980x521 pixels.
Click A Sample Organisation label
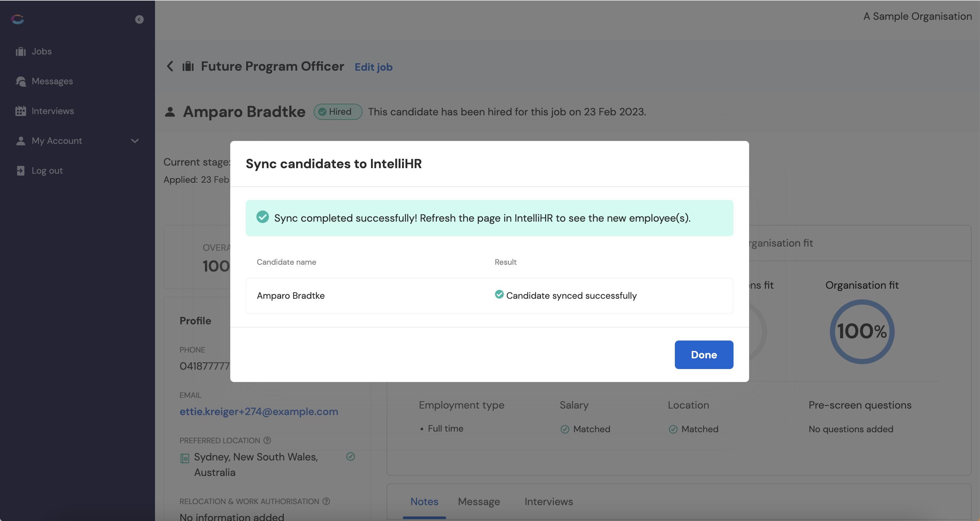tap(917, 16)
